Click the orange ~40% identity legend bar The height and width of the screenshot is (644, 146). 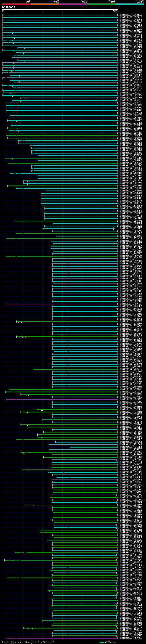pyautogui.click(x=45, y=4)
